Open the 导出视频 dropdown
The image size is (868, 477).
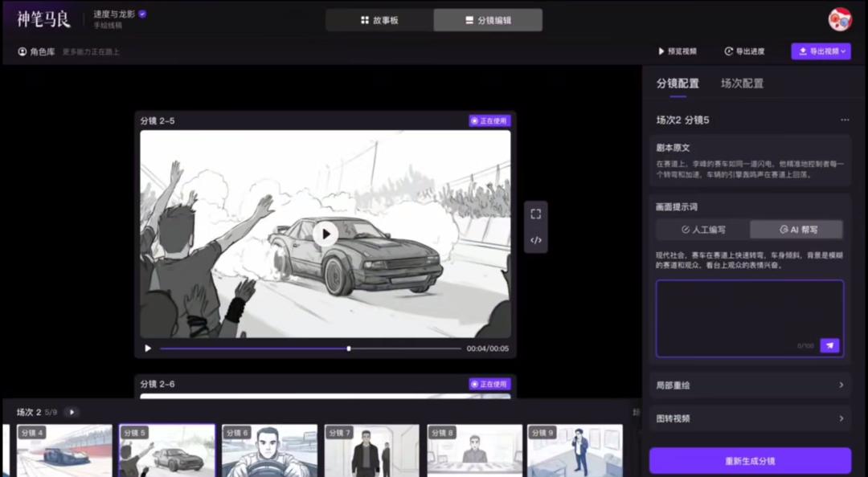pyautogui.click(x=821, y=51)
